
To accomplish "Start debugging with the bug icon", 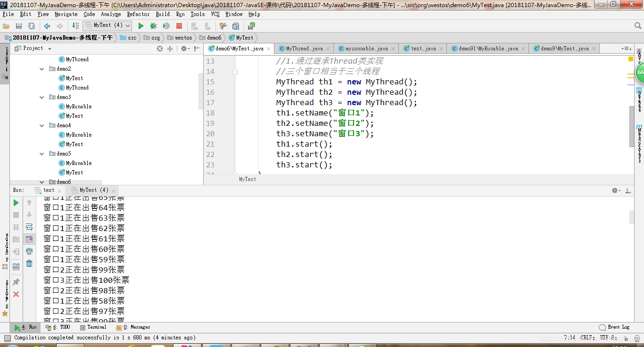I will (153, 26).
